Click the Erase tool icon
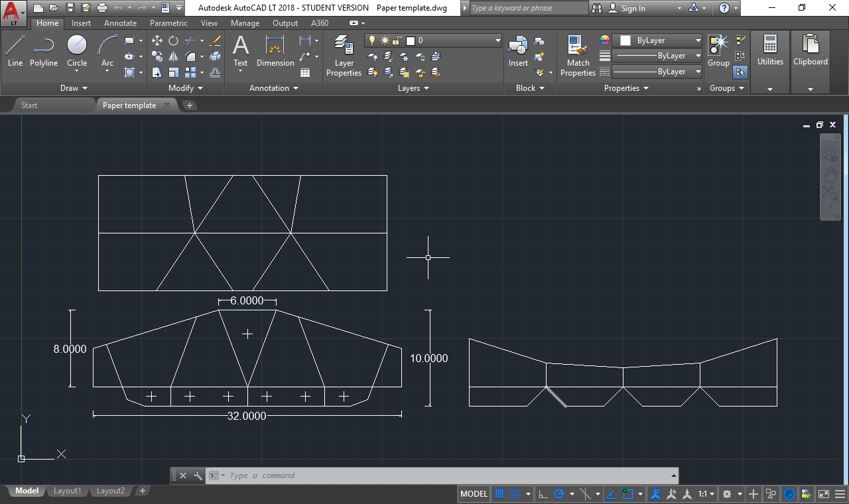This screenshot has width=849, height=504. click(215, 40)
